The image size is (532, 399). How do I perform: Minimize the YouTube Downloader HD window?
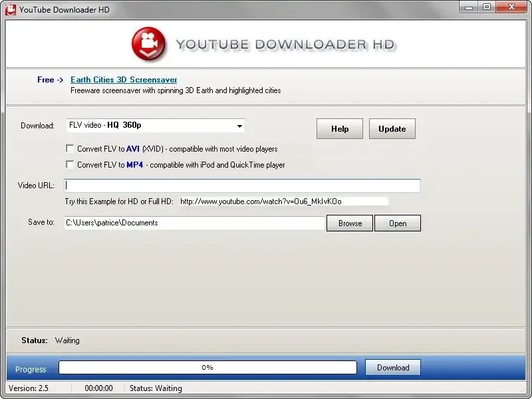[469, 7]
